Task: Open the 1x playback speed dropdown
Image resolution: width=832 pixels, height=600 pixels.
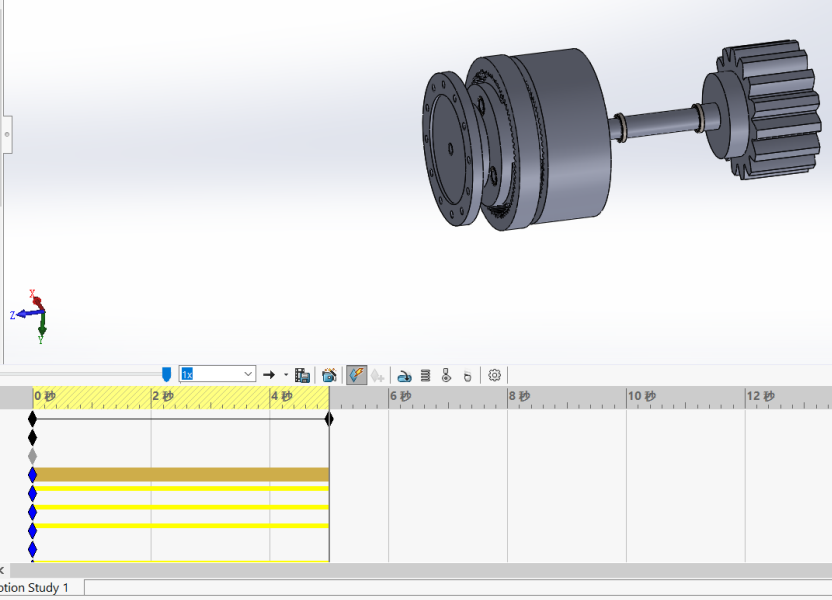Action: tap(248, 374)
